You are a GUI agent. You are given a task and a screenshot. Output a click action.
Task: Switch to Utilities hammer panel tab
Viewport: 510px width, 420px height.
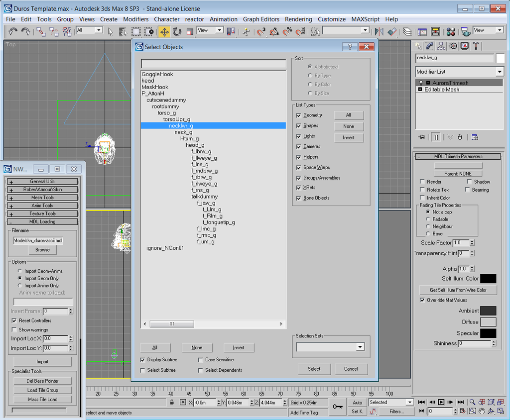(476, 46)
